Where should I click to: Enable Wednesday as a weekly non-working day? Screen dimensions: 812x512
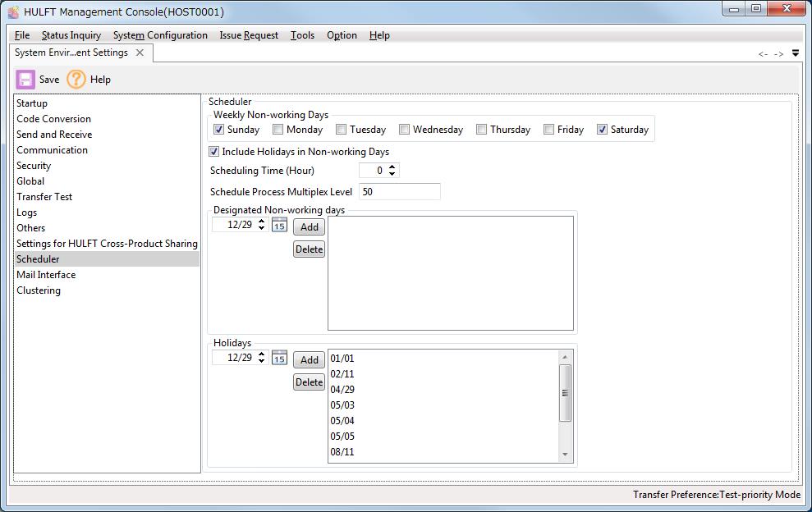404,129
